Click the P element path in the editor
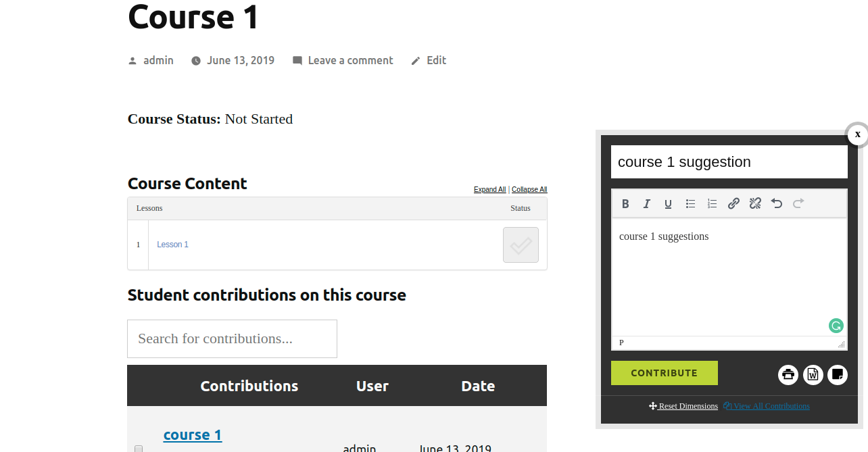Viewport: 868px width, 452px height. pyautogui.click(x=621, y=343)
